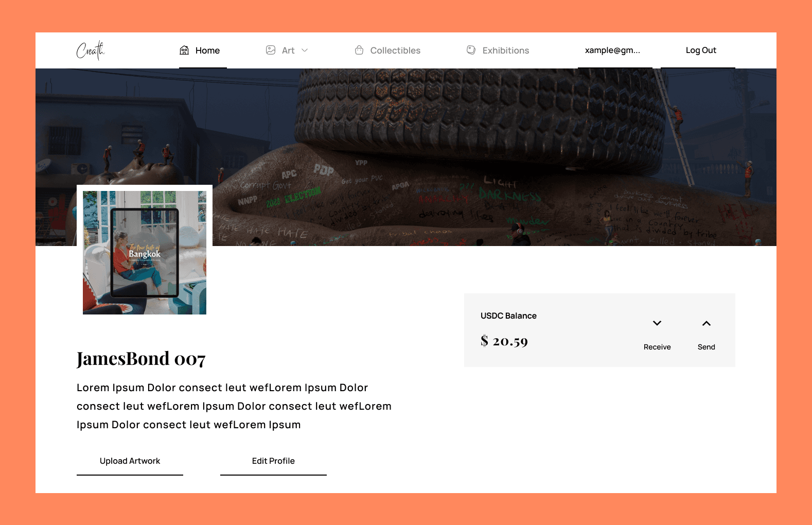Expand the Art dropdown chevron
Image resolution: width=812 pixels, height=525 pixels.
(305, 50)
